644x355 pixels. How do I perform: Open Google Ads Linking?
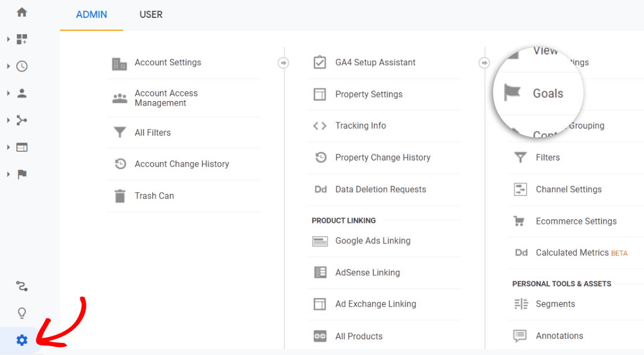tap(373, 241)
